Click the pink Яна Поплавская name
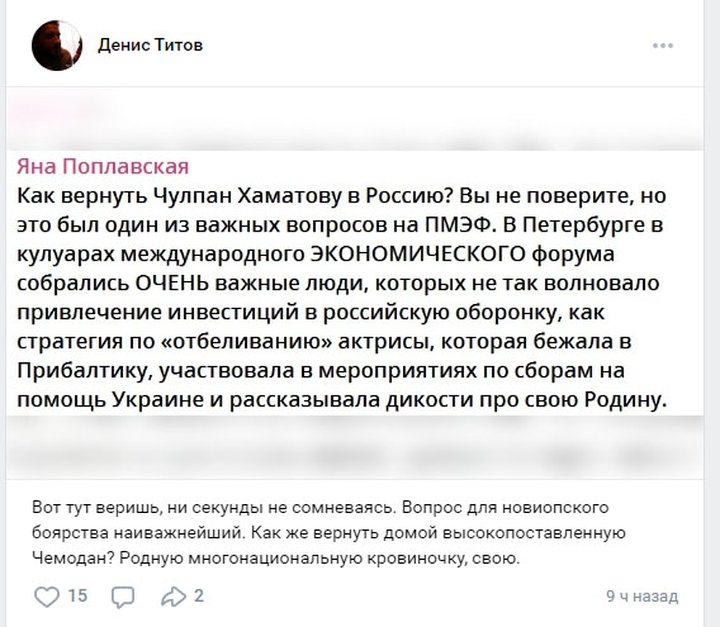Viewport: 720px width, 627px height. click(103, 166)
